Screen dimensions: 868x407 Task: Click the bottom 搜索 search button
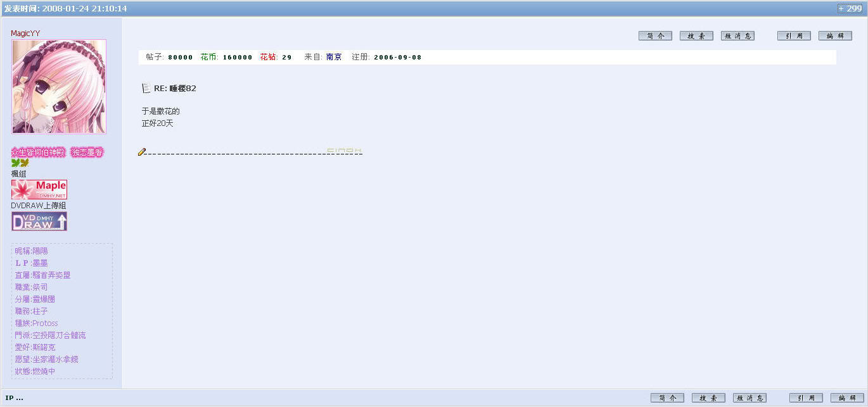708,398
